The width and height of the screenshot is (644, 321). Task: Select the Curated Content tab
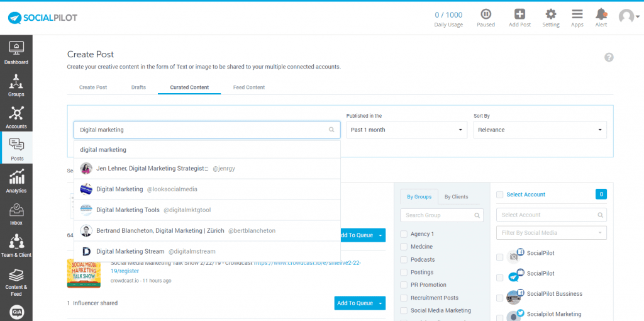coord(189,87)
